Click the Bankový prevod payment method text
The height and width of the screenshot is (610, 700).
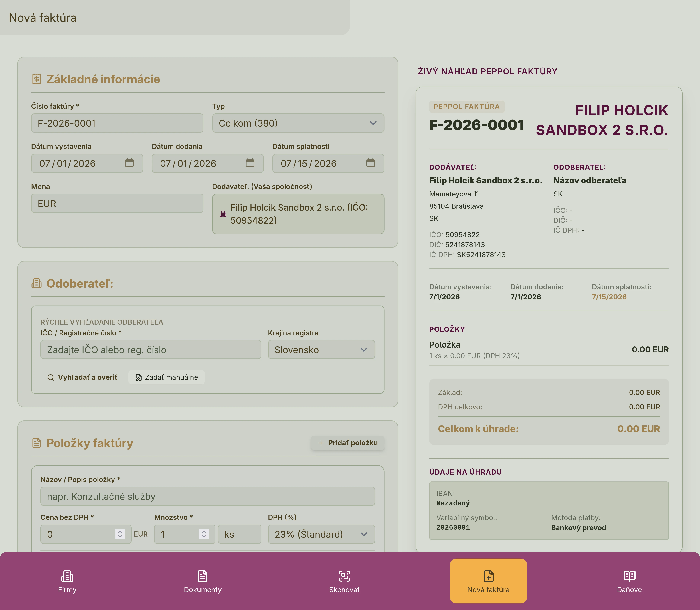point(578,528)
